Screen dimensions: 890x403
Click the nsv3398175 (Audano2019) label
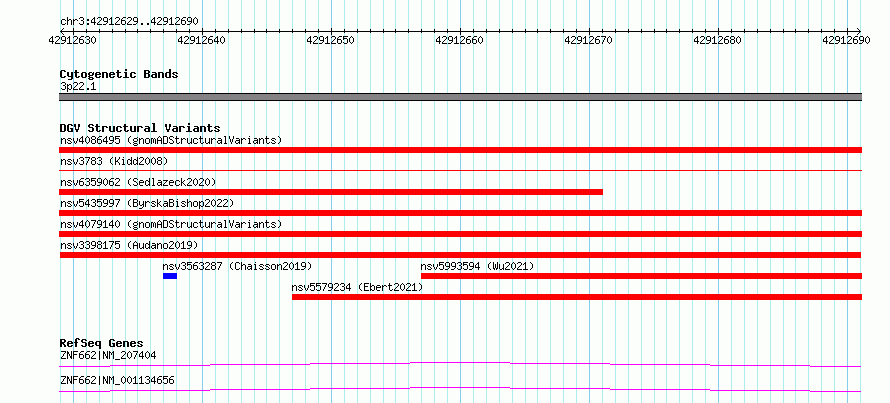[129, 245]
